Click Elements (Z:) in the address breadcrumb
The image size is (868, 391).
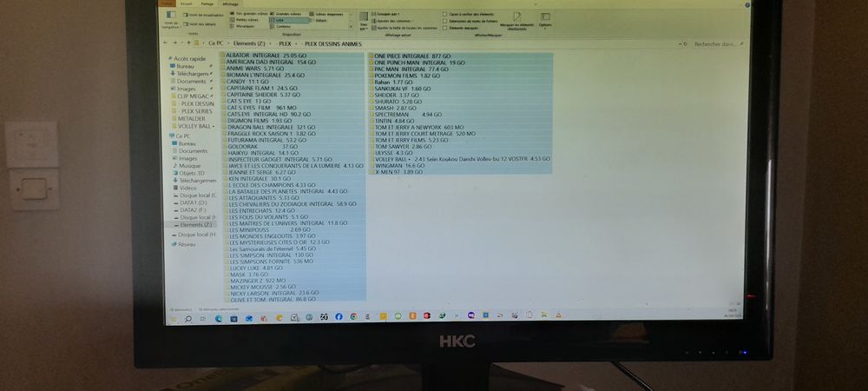coord(251,43)
